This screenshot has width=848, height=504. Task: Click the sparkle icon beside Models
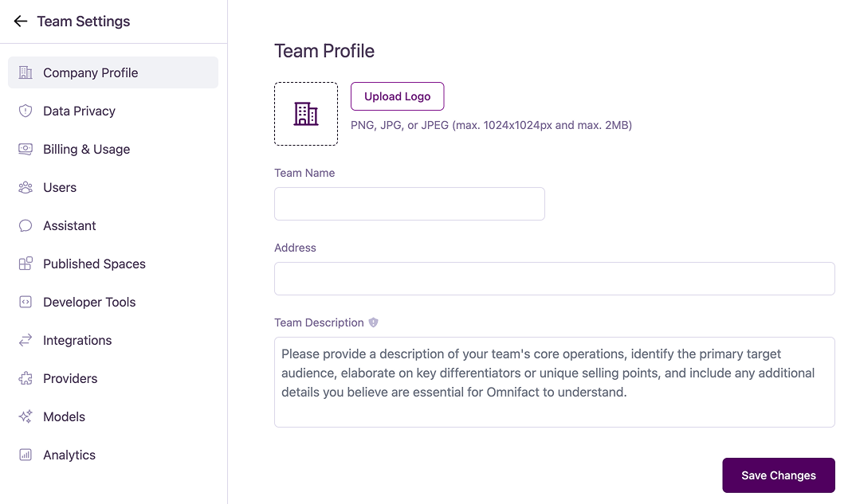[25, 416]
